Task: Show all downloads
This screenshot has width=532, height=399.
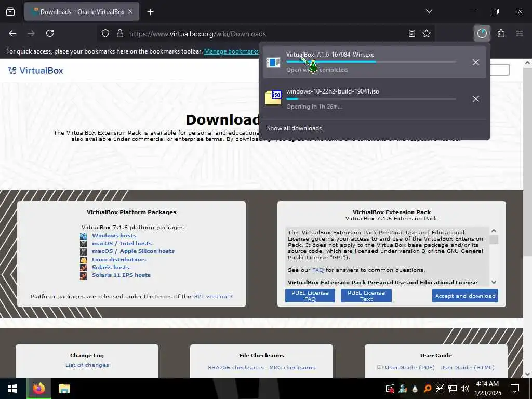Action: pos(294,128)
